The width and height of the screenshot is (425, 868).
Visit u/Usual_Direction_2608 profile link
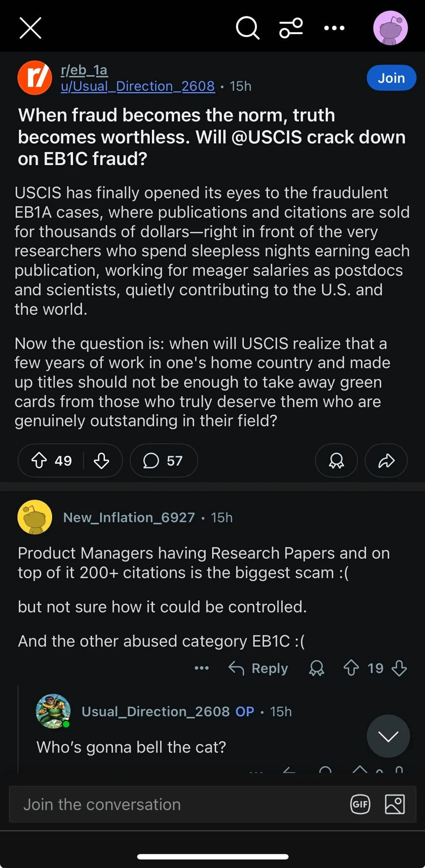138,86
